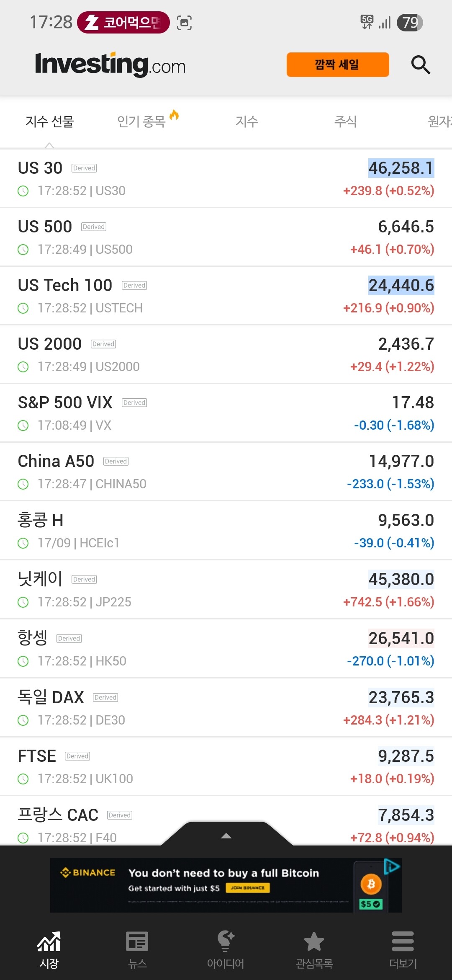Viewport: 452px width, 980px height.
Task: Select the 주식 tab
Action: 345,121
